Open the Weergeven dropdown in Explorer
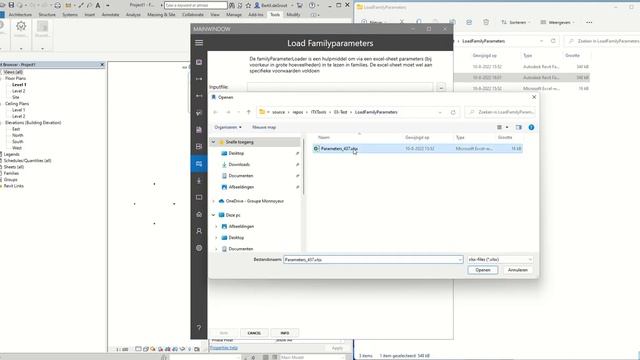Image resolution: width=640 pixels, height=360 pixels. click(x=558, y=22)
